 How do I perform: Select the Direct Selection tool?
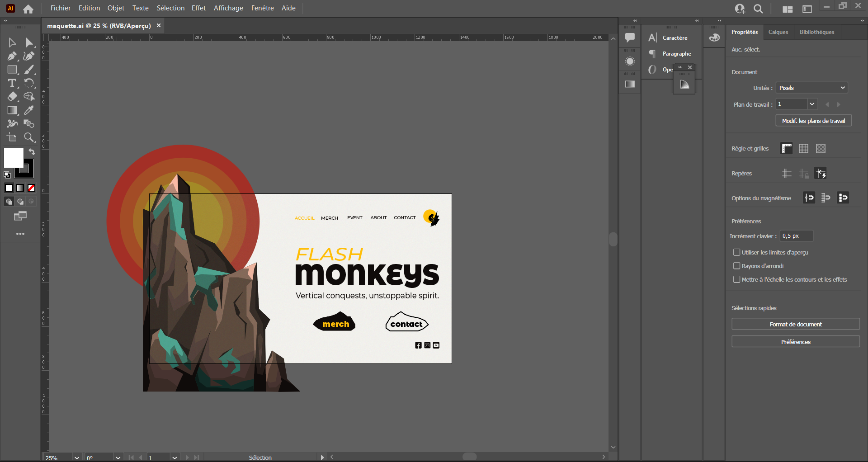29,42
